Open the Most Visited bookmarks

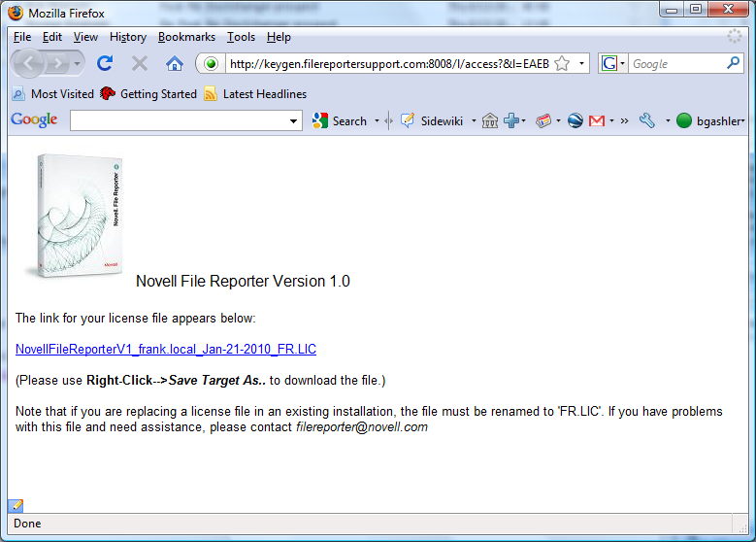coord(53,94)
